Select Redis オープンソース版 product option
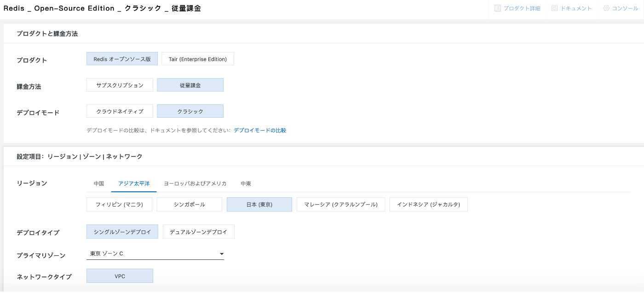Screen dimensions: 644x293 tap(122, 59)
